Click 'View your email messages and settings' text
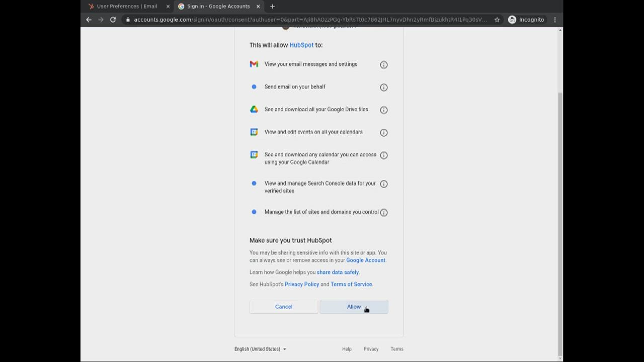 click(x=311, y=64)
